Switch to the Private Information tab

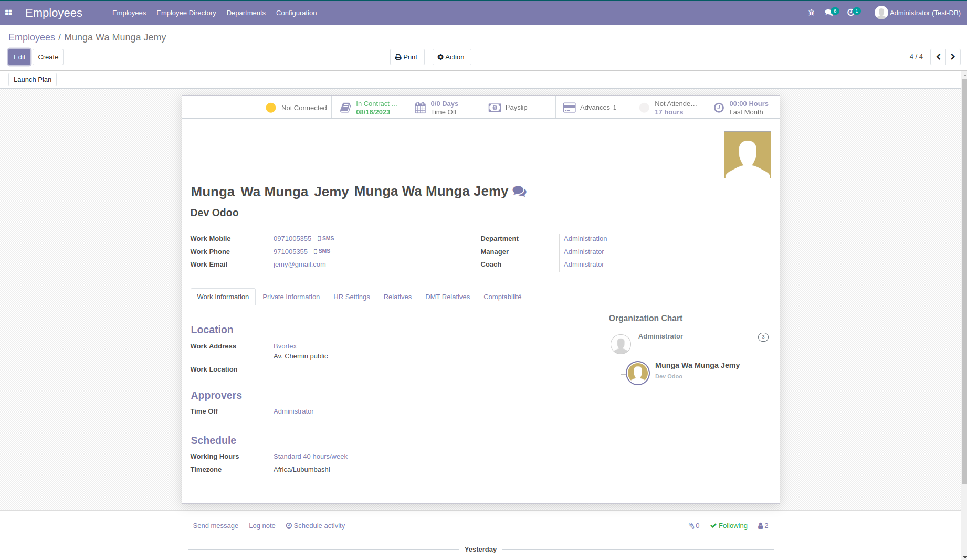pyautogui.click(x=291, y=297)
